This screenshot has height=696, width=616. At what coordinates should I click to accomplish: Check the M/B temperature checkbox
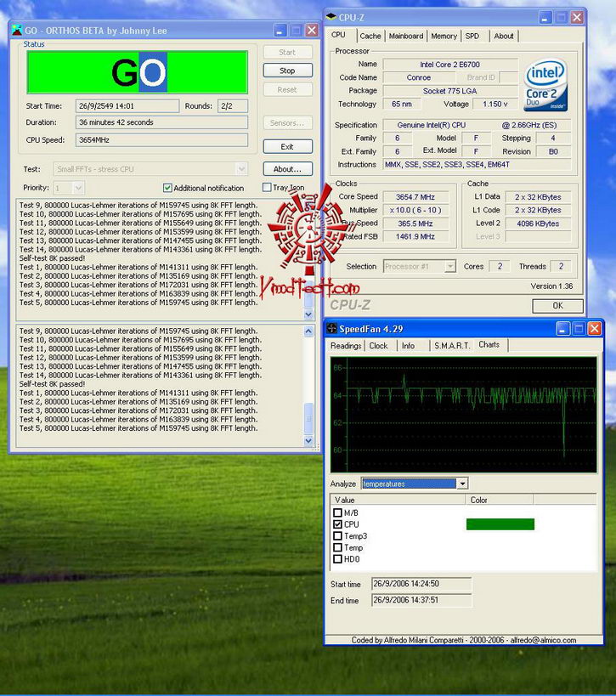337,512
